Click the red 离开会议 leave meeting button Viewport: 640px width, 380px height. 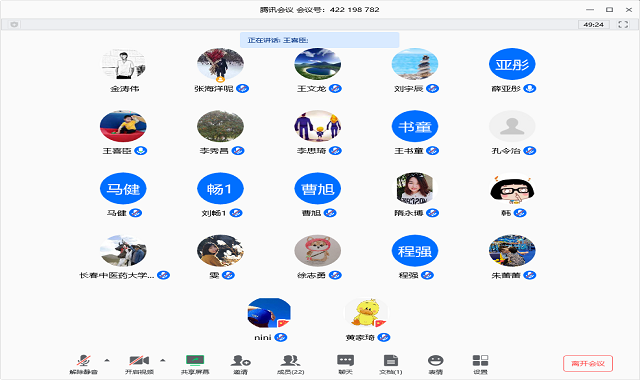click(588, 363)
